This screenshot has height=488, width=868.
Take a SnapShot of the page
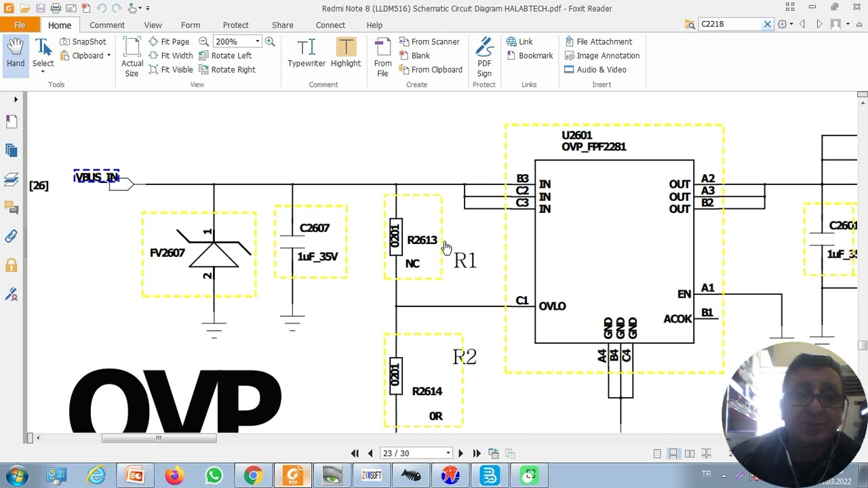83,41
